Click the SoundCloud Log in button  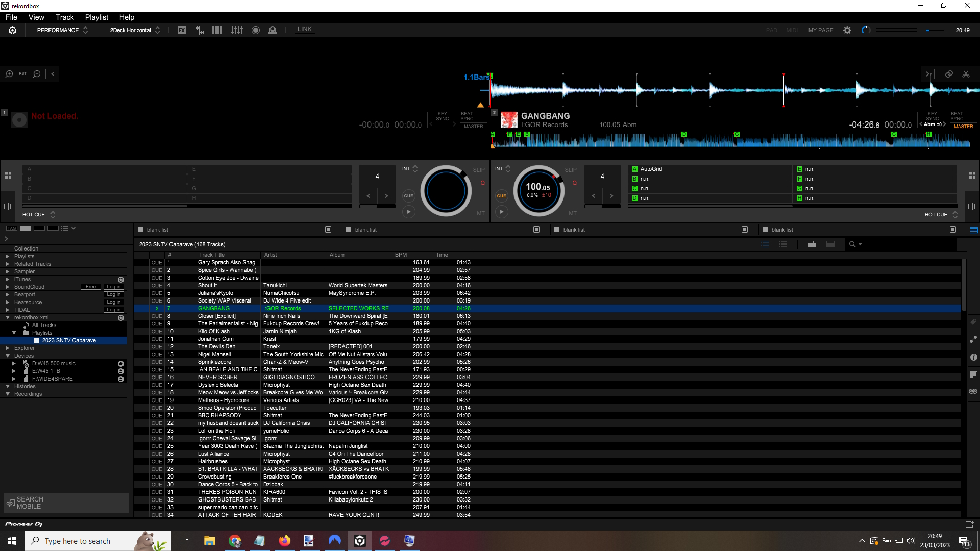(x=113, y=287)
